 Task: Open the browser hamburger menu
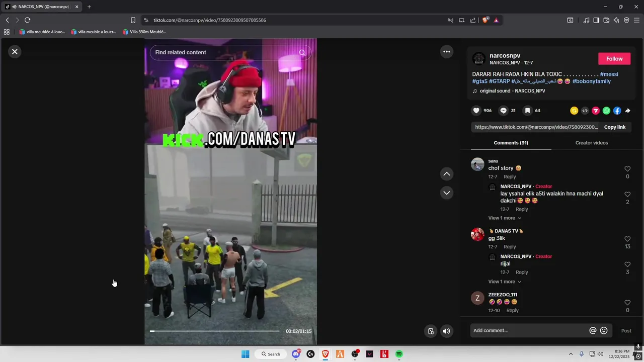click(x=636, y=20)
